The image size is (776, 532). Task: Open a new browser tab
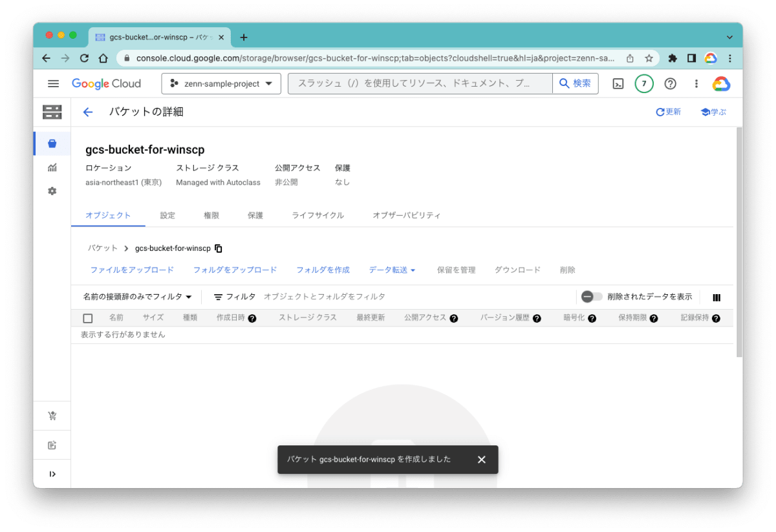point(244,37)
